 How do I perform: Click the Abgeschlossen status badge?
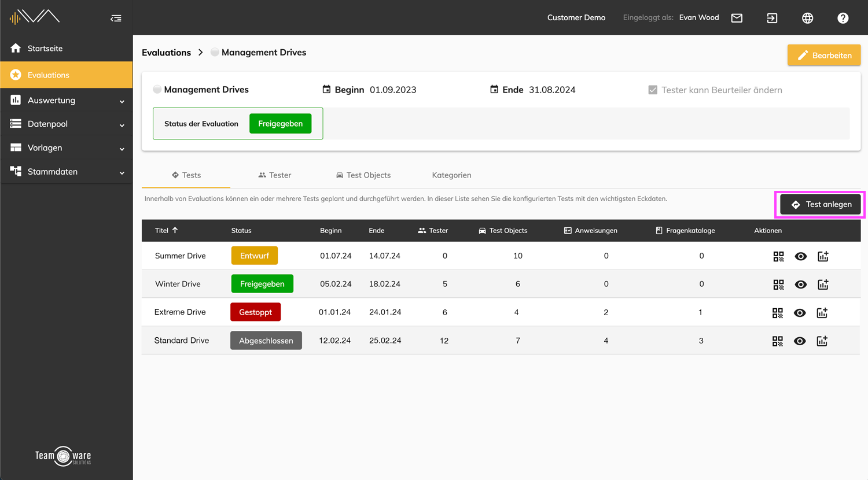pos(266,341)
